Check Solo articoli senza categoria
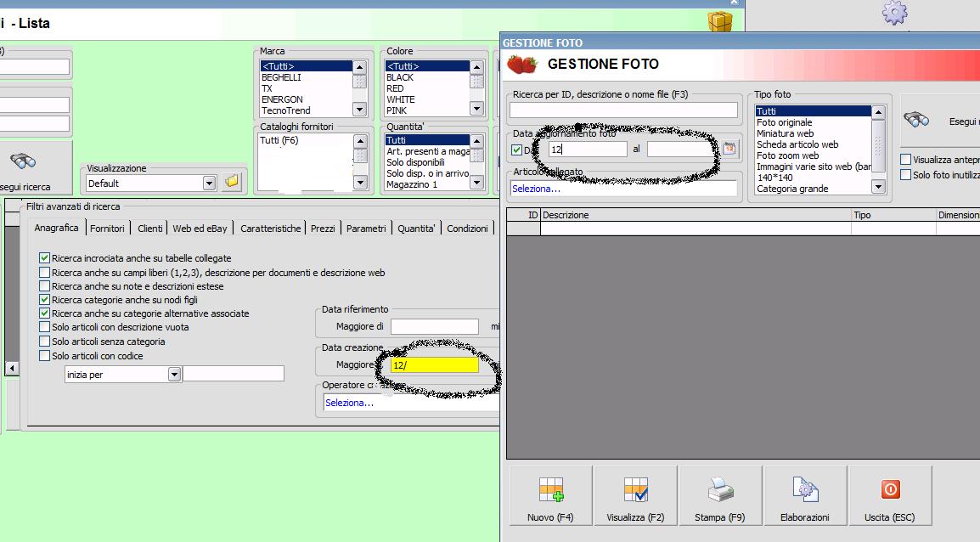The height and width of the screenshot is (542, 980). click(44, 341)
